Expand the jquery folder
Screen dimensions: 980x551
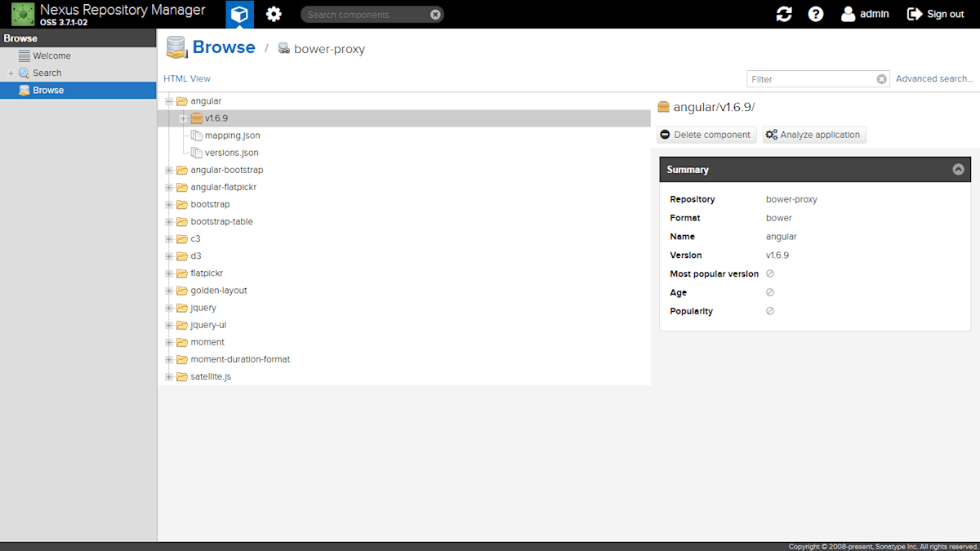(x=169, y=308)
